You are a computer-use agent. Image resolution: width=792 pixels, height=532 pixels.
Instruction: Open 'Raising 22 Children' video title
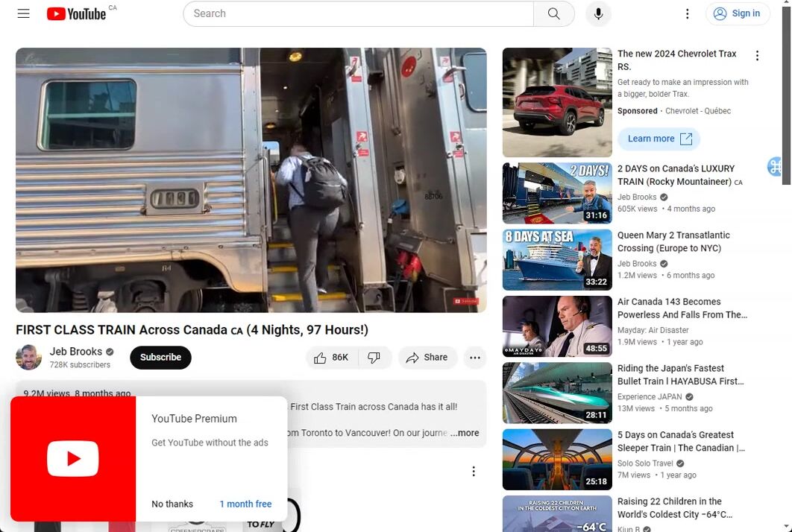click(x=675, y=508)
